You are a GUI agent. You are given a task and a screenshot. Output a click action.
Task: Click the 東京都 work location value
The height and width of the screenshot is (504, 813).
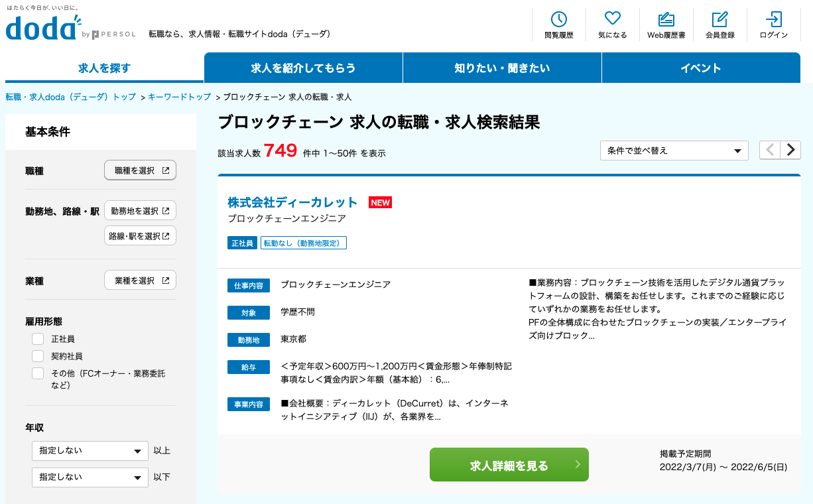pyautogui.click(x=293, y=339)
